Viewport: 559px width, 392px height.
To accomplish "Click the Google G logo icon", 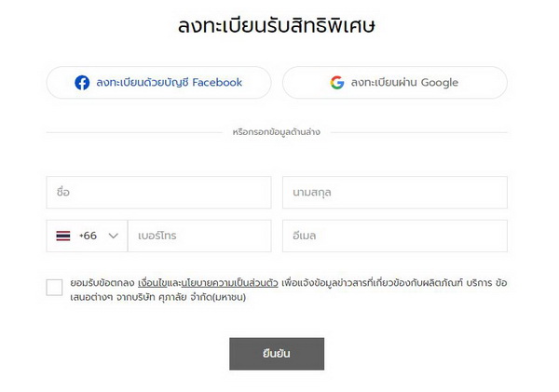I will [x=337, y=83].
